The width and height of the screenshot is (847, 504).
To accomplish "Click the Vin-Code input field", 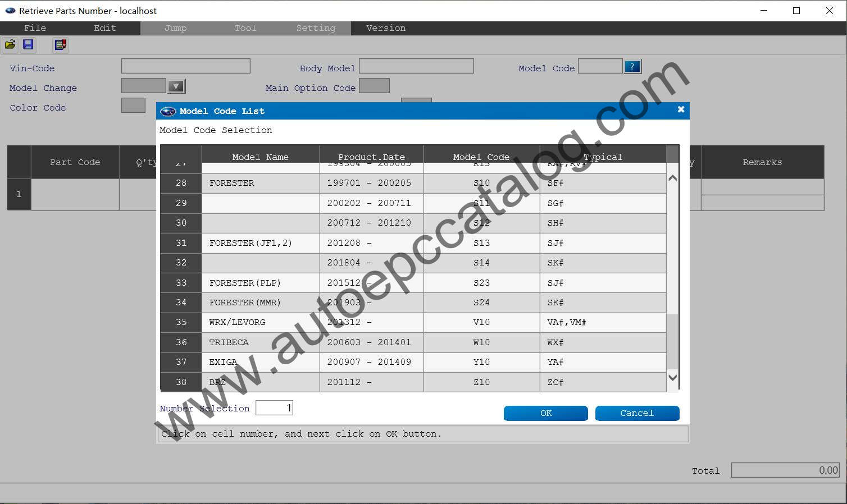I will pyautogui.click(x=185, y=66).
